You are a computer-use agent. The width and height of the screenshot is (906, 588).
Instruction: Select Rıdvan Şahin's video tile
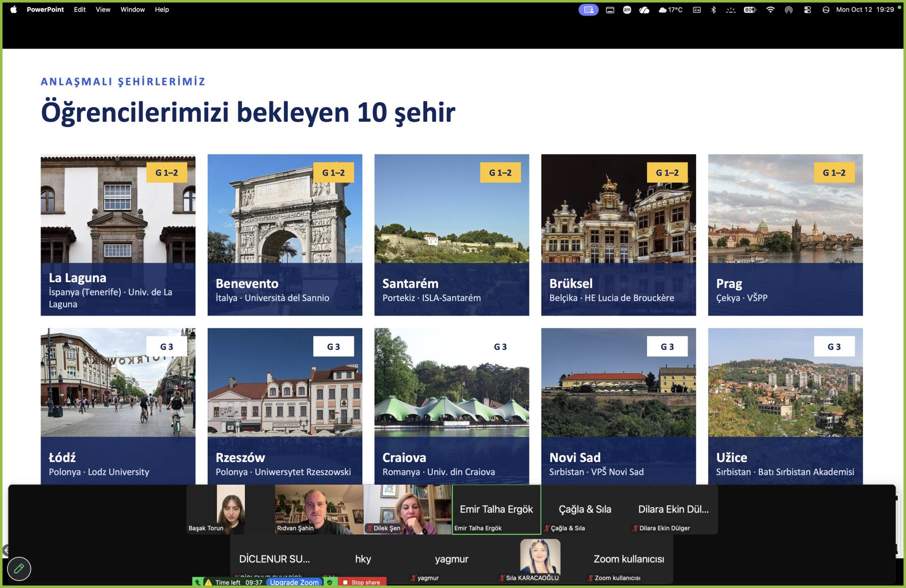coord(319,509)
